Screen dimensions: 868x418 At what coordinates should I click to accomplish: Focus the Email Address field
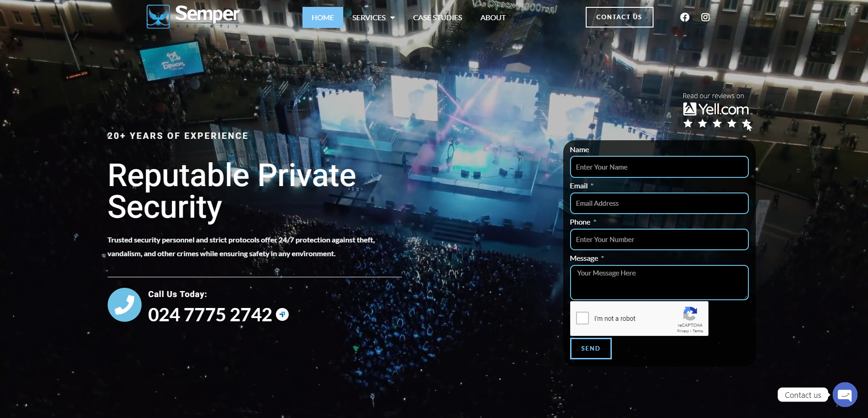(x=659, y=203)
